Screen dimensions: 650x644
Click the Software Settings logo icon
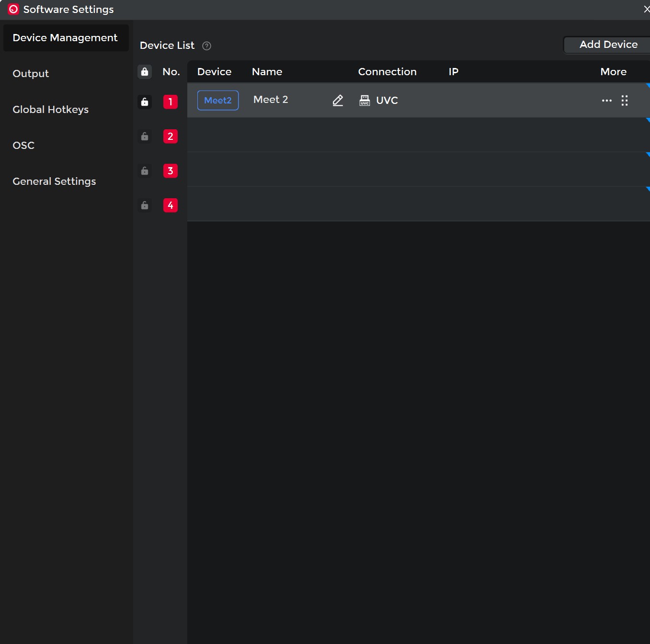pyautogui.click(x=13, y=10)
